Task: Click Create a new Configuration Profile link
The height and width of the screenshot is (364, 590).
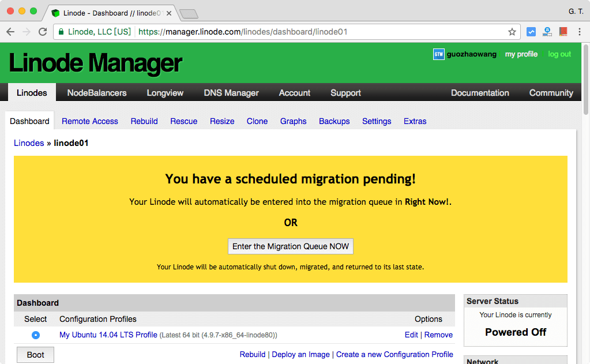Action: pos(394,354)
